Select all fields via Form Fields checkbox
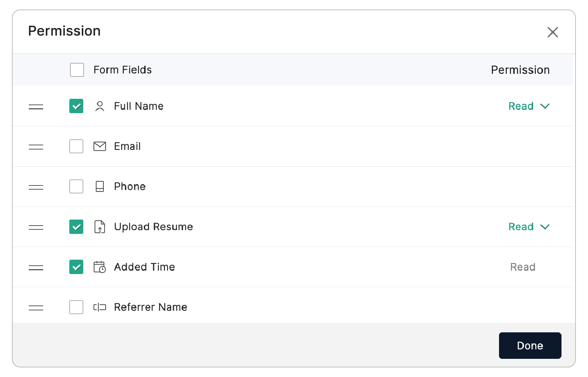The width and height of the screenshot is (588, 377). 77,70
